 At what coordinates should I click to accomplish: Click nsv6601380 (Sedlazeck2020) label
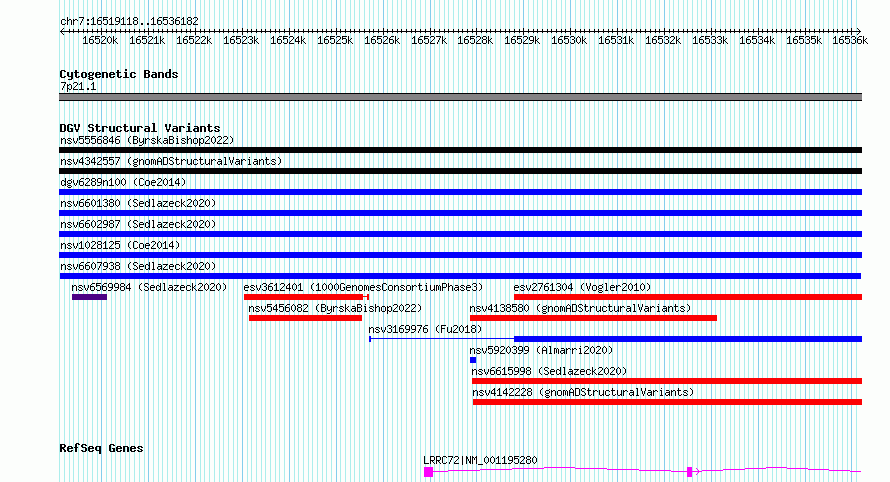tap(138, 203)
